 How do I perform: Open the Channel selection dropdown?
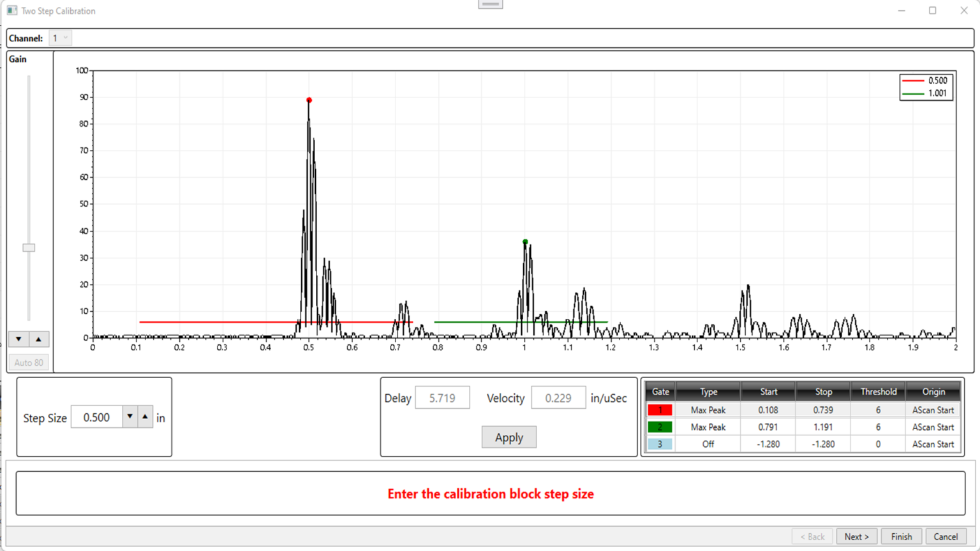pyautogui.click(x=60, y=38)
